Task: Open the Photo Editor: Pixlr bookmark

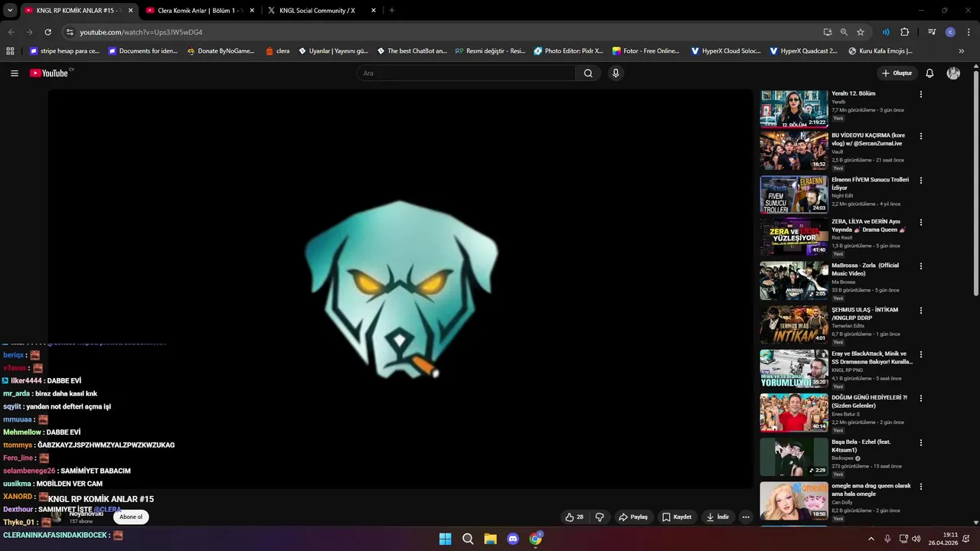Action: [x=568, y=51]
